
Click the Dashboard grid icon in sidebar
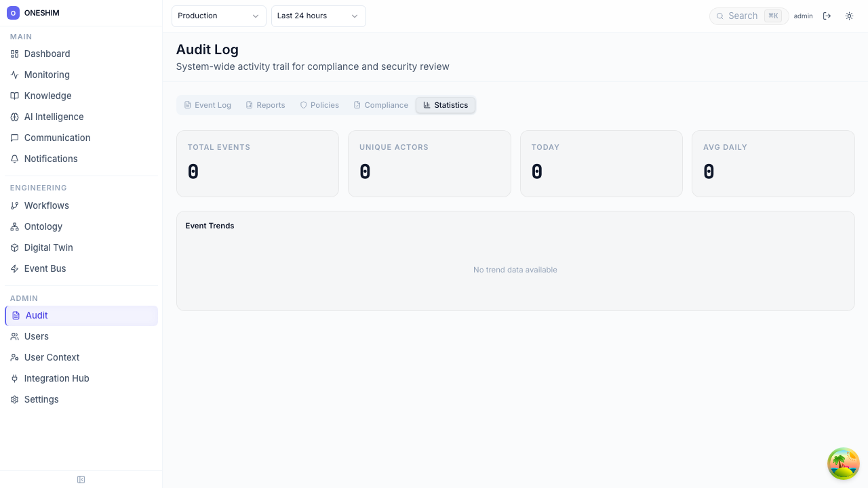[x=14, y=54]
